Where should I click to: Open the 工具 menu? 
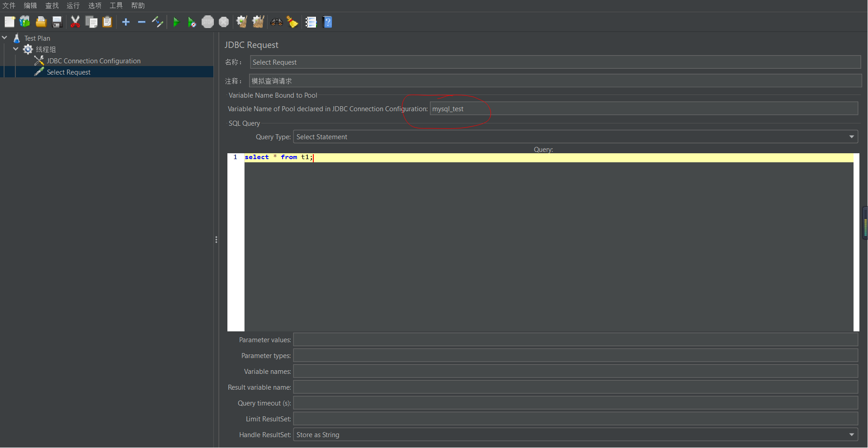[116, 5]
